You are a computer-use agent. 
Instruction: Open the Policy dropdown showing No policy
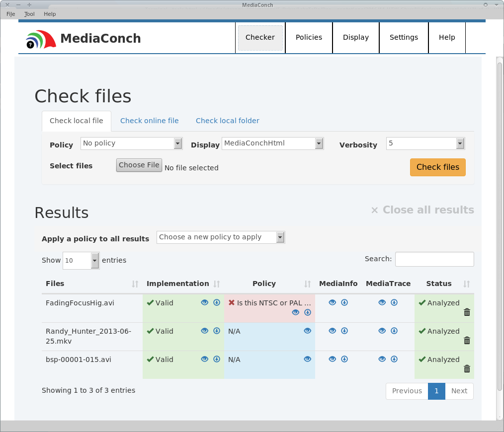(132, 144)
